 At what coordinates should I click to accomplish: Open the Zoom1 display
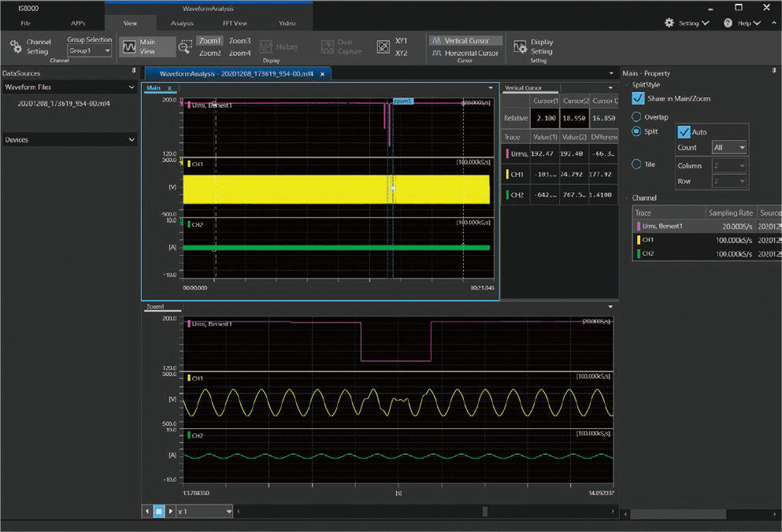pyautogui.click(x=209, y=40)
